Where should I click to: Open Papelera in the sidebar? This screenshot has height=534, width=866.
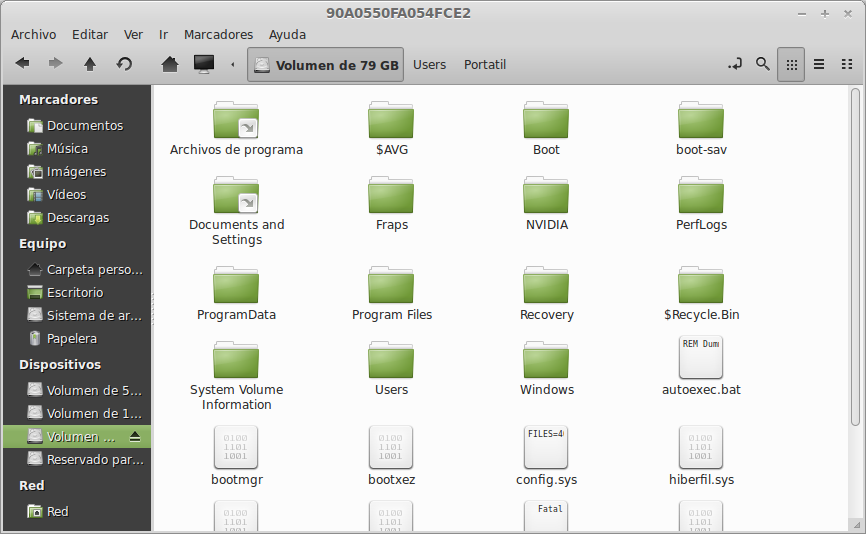pyautogui.click(x=71, y=338)
